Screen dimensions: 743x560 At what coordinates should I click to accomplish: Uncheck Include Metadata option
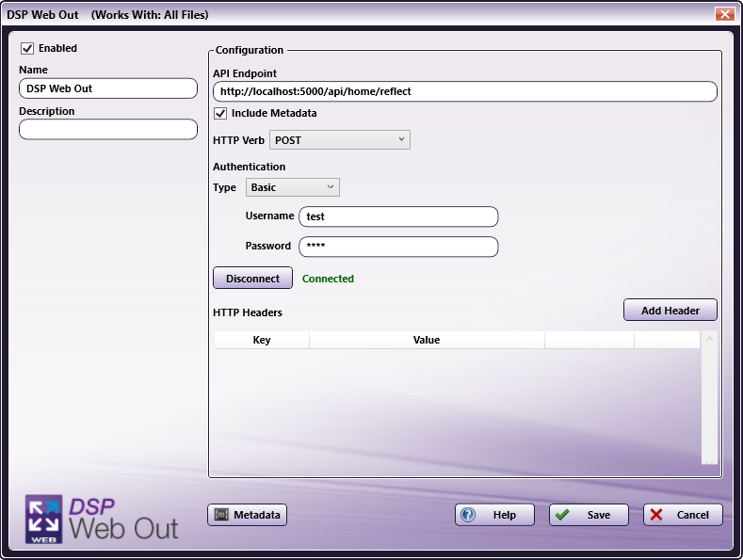coord(220,113)
